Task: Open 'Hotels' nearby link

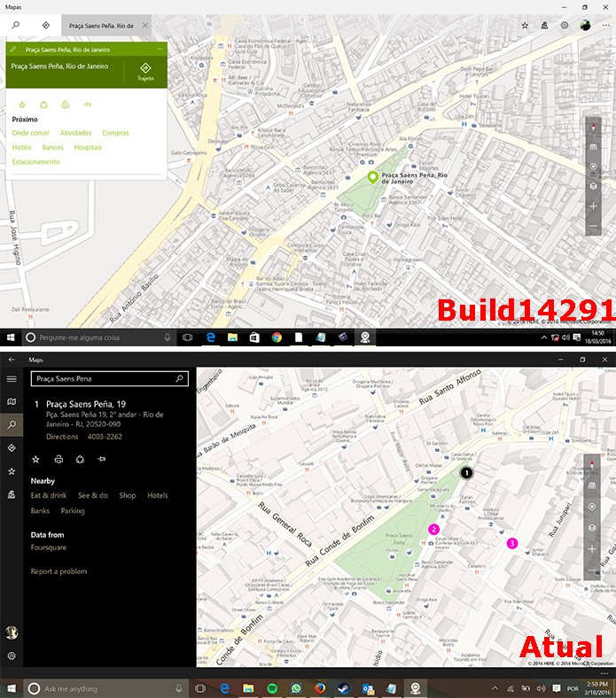Action: pos(158,495)
